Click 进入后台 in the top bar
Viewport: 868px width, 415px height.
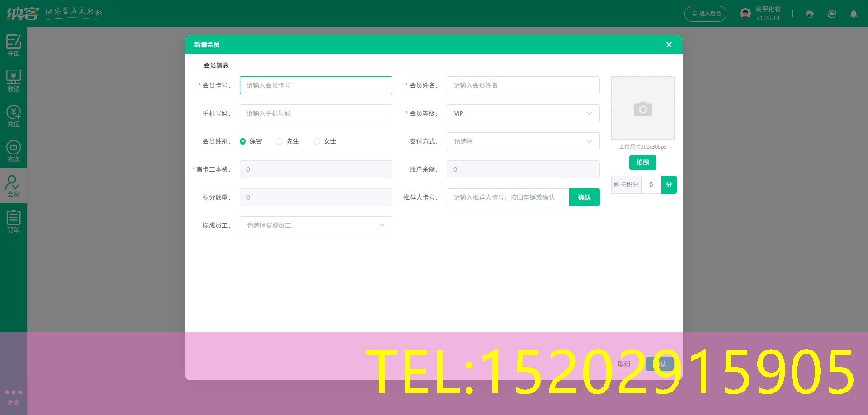[x=705, y=14]
